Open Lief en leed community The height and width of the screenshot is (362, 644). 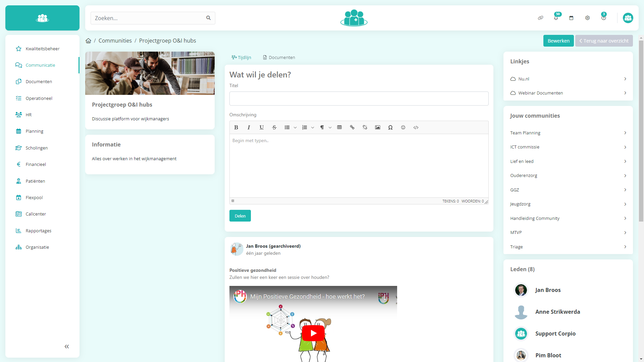click(x=568, y=161)
